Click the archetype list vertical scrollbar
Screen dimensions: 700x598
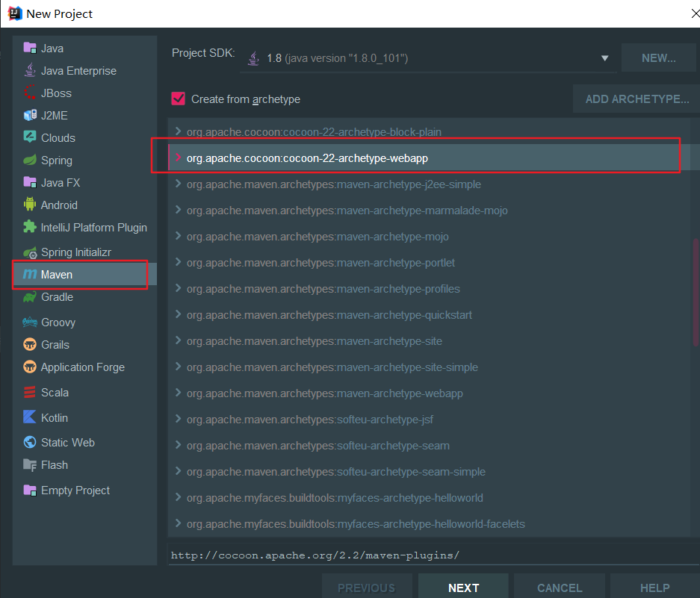coord(696,293)
